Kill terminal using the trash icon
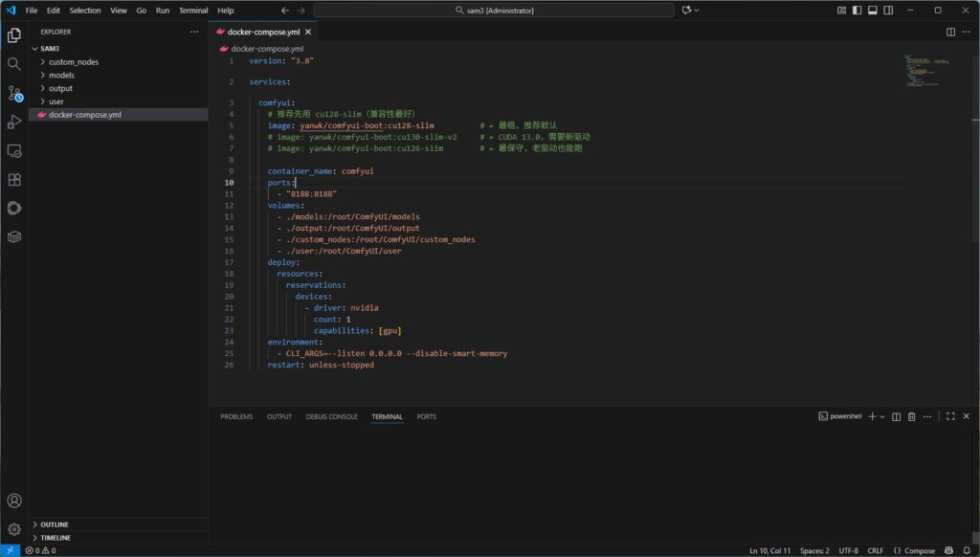The width and height of the screenshot is (980, 557). pos(911,417)
